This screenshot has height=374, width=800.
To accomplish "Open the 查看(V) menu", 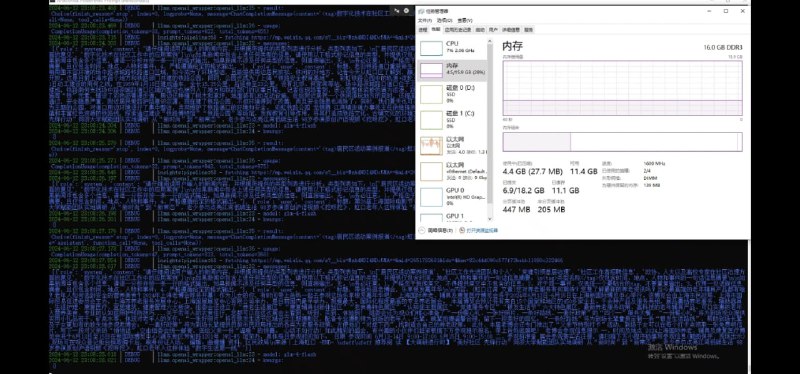I will click(x=464, y=20).
